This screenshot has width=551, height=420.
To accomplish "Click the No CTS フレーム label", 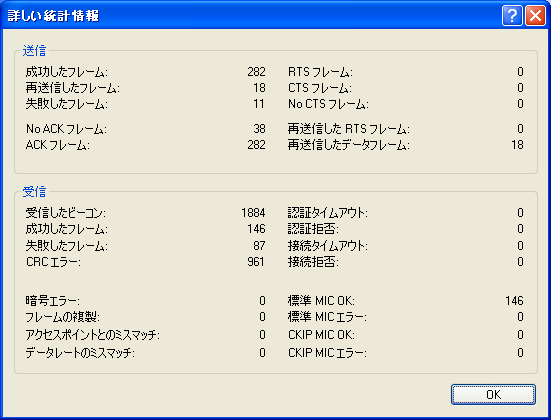I will [x=328, y=104].
